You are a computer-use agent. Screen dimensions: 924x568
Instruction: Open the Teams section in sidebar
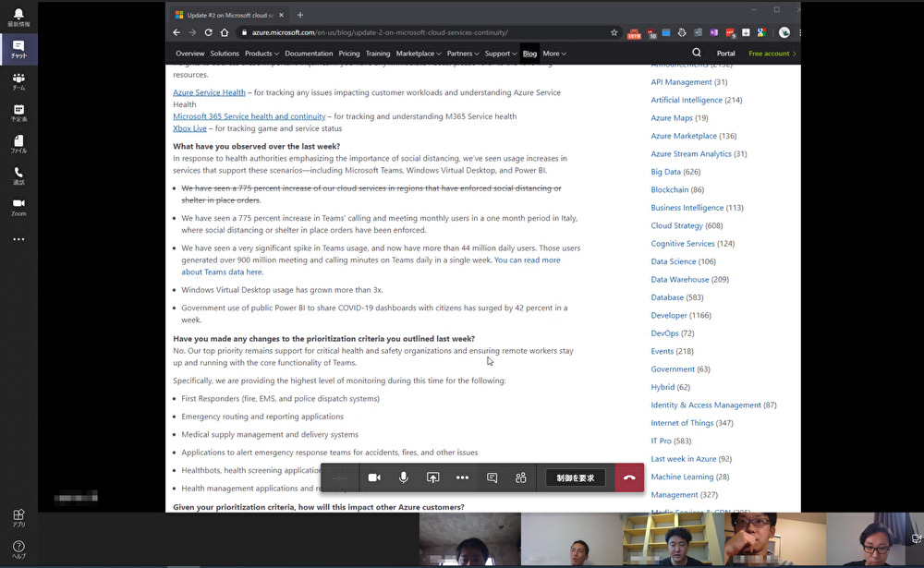click(x=18, y=81)
